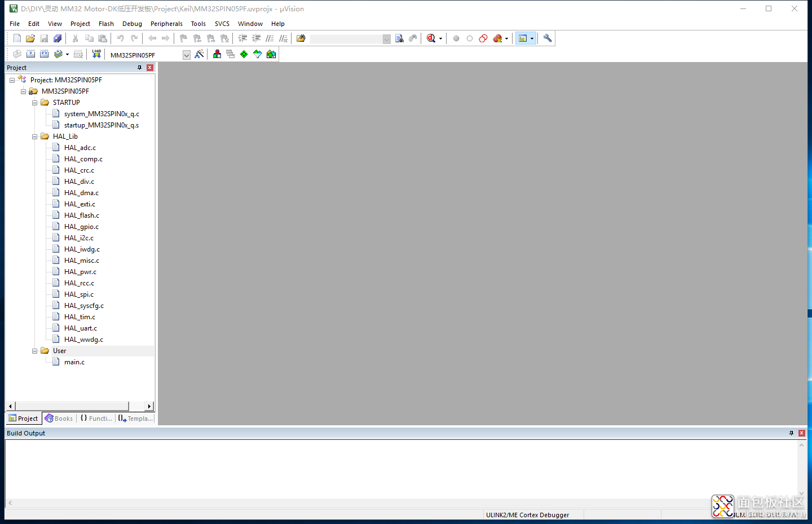The height and width of the screenshot is (524, 812).
Task: Click the Insert Breakpoint red dot icon
Action: click(456, 38)
